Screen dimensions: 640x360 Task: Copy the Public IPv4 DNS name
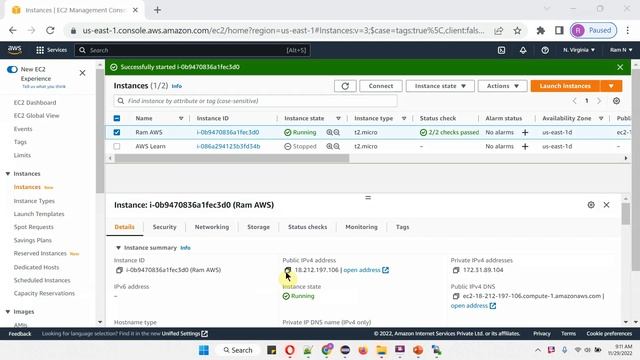click(x=456, y=296)
